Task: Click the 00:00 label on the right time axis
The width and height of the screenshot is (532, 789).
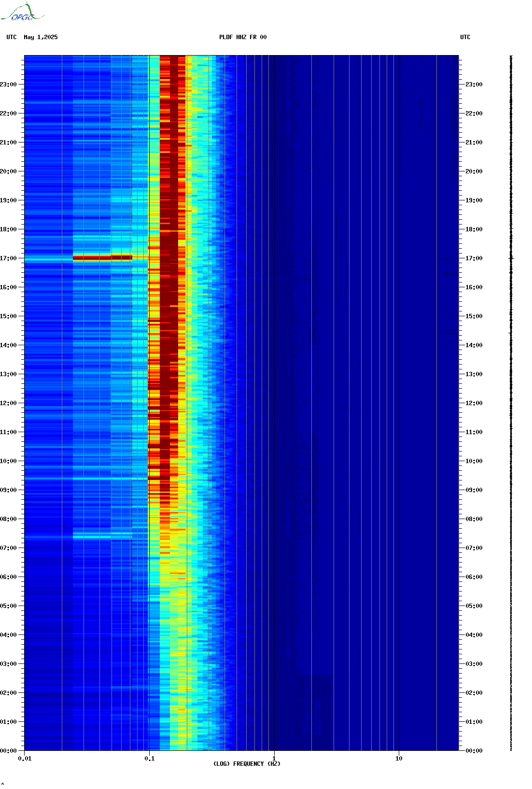Action: [x=474, y=751]
